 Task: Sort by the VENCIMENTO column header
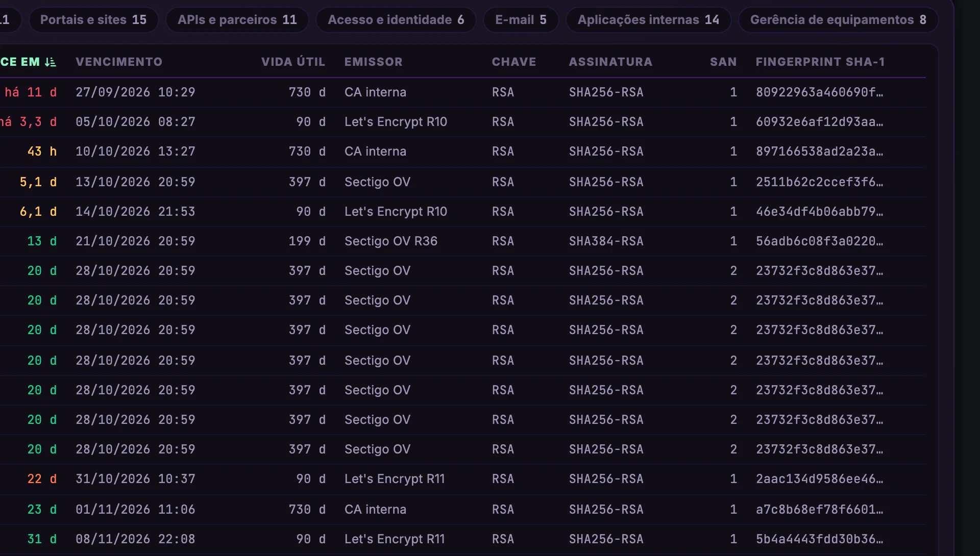[119, 62]
